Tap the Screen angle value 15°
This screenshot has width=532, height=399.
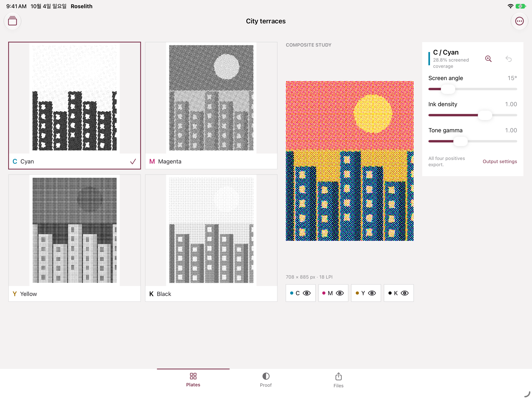coord(512,78)
